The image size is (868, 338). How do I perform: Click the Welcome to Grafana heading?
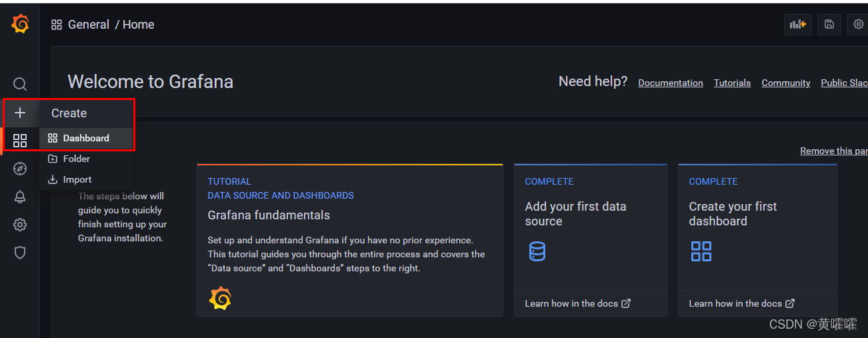click(x=151, y=81)
